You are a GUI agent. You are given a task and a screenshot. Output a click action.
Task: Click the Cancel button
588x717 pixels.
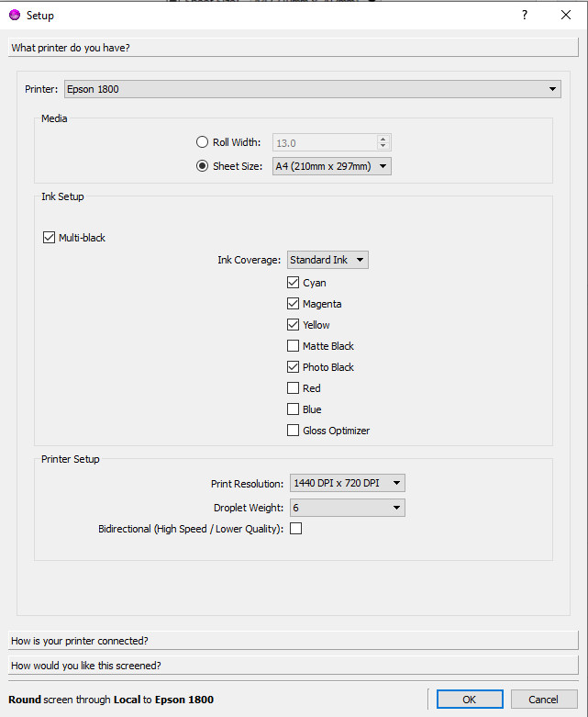(x=544, y=700)
